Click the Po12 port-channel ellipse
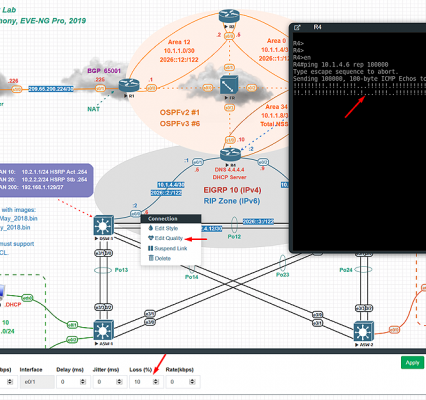Image resolution: width=426 pixels, height=400 pixels. pyautogui.click(x=234, y=224)
